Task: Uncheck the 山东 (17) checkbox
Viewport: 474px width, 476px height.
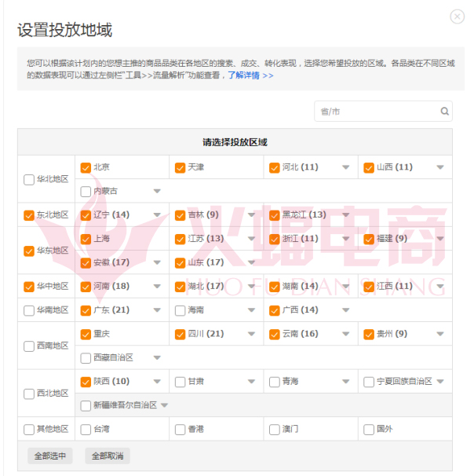Action: click(180, 263)
